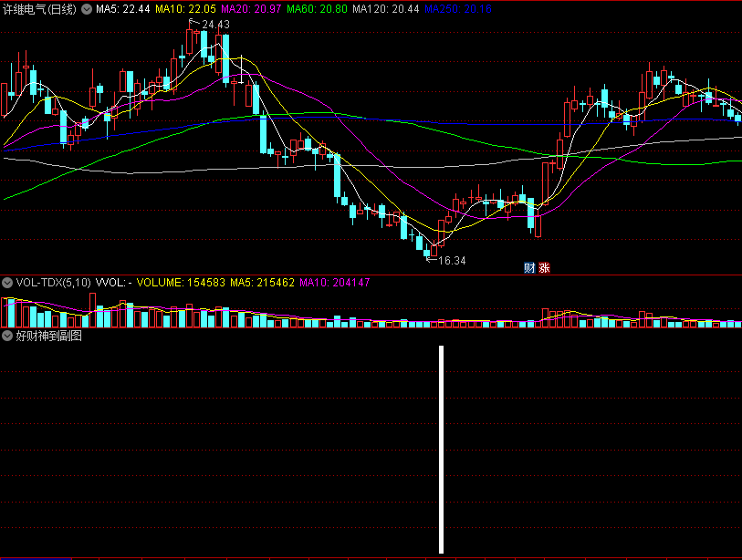Screen dimensions: 742x560
Task: Click the MA120: 20.44 label
Action: pyautogui.click(x=386, y=9)
